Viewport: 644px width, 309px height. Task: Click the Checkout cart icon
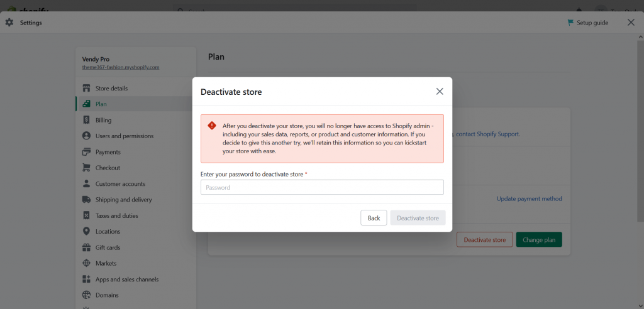86,168
